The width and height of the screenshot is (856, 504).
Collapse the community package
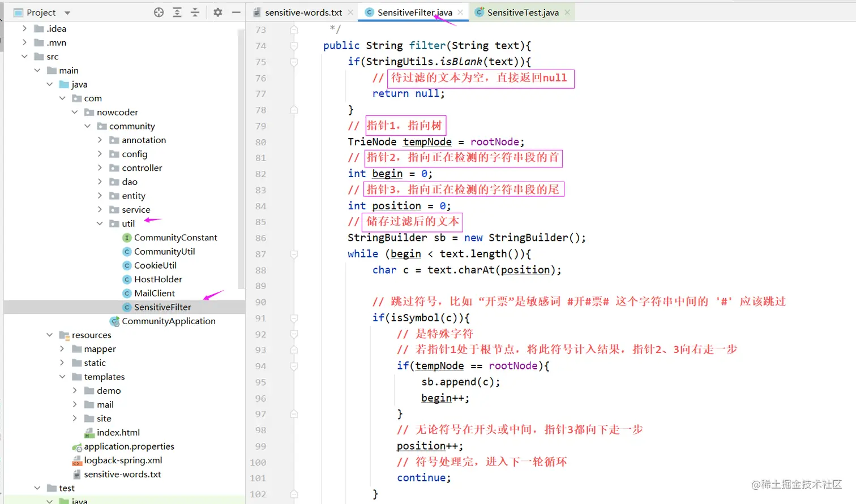[87, 126]
